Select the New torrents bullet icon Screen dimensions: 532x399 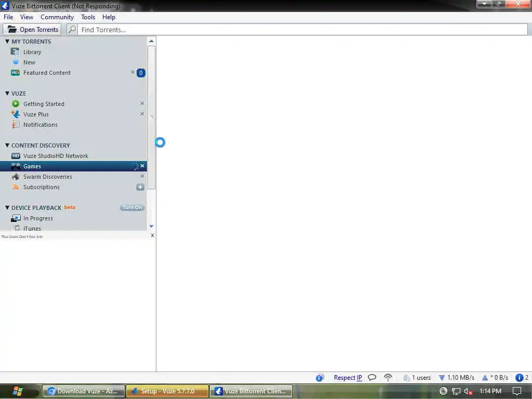[x=16, y=62]
